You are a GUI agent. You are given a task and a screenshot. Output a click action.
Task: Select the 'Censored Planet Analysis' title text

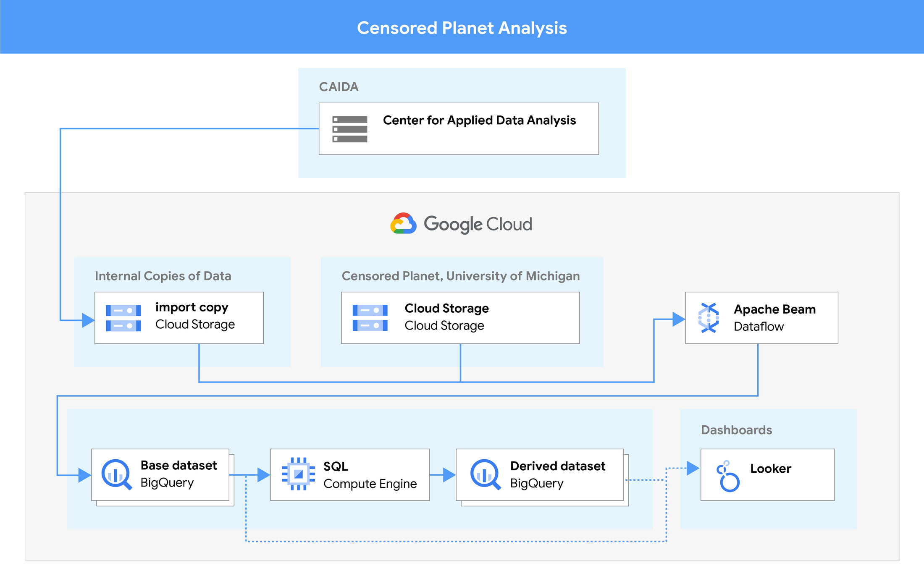pos(462,28)
